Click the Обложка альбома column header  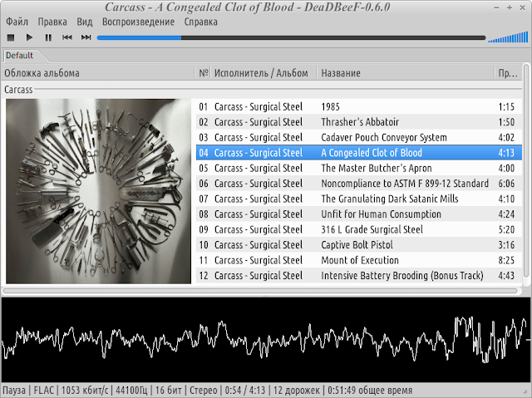(98, 73)
